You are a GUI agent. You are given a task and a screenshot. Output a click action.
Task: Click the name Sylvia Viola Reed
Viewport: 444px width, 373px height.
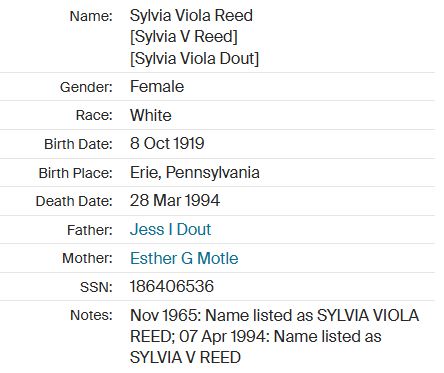click(191, 15)
